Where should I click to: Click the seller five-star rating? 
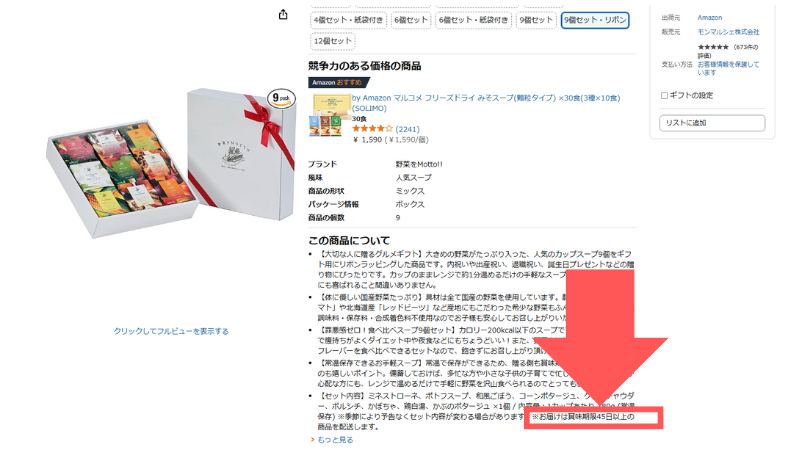tap(713, 47)
